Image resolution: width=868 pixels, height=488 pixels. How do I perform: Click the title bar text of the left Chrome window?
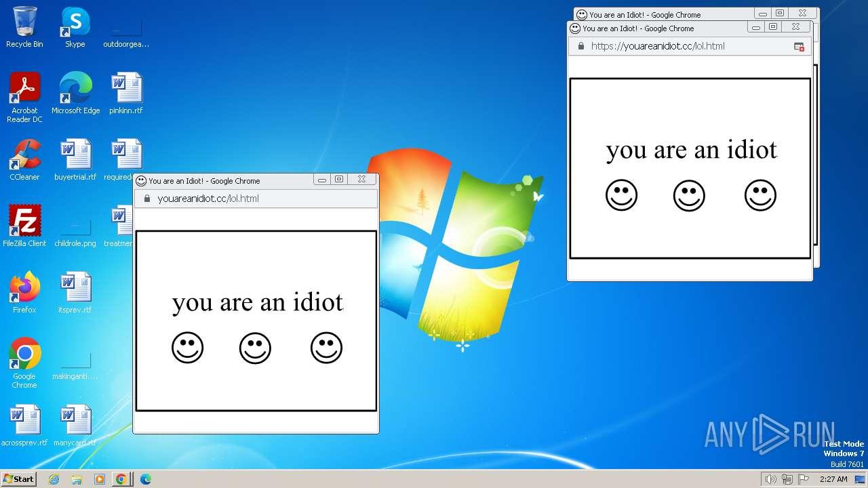[204, 181]
